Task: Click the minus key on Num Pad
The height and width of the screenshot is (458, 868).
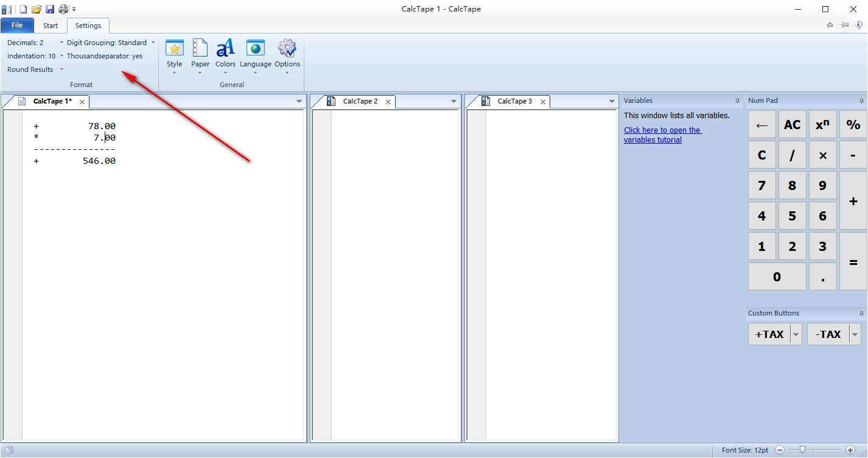Action: point(853,155)
